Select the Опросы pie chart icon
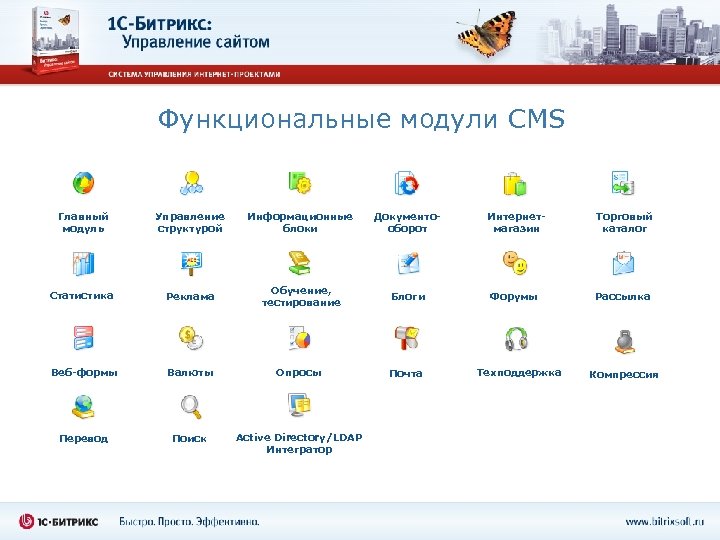 [299, 338]
